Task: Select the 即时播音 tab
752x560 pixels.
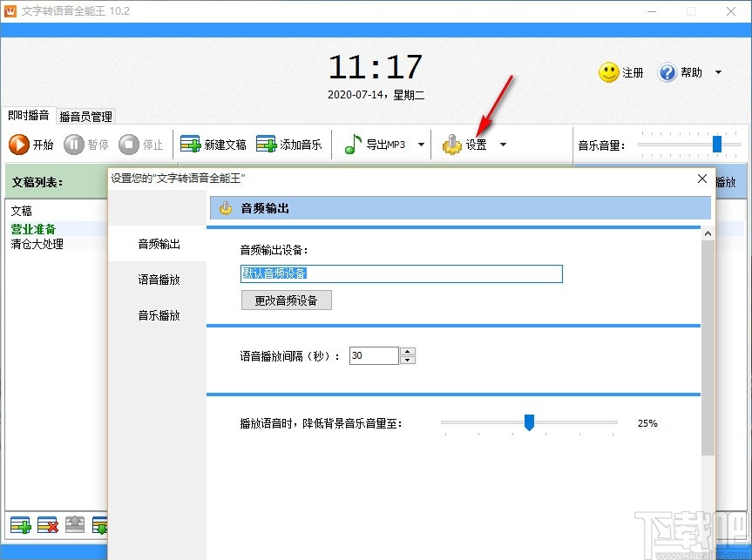Action: pos(27,116)
